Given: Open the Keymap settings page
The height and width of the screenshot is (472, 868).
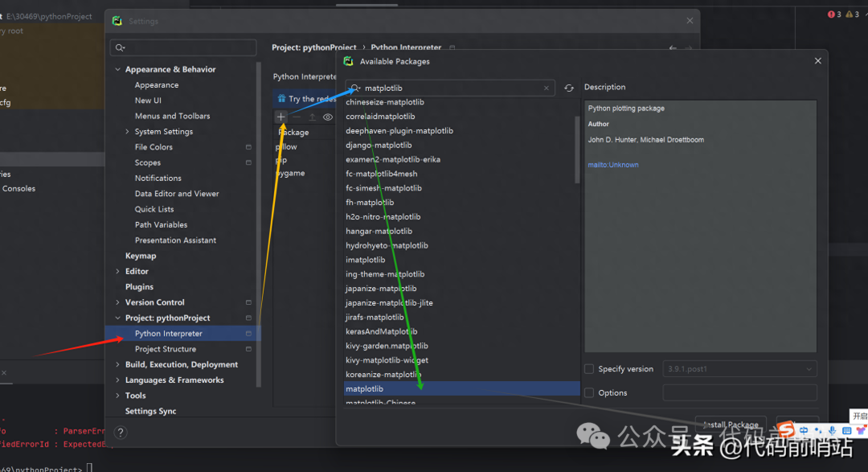Looking at the screenshot, I should (141, 256).
